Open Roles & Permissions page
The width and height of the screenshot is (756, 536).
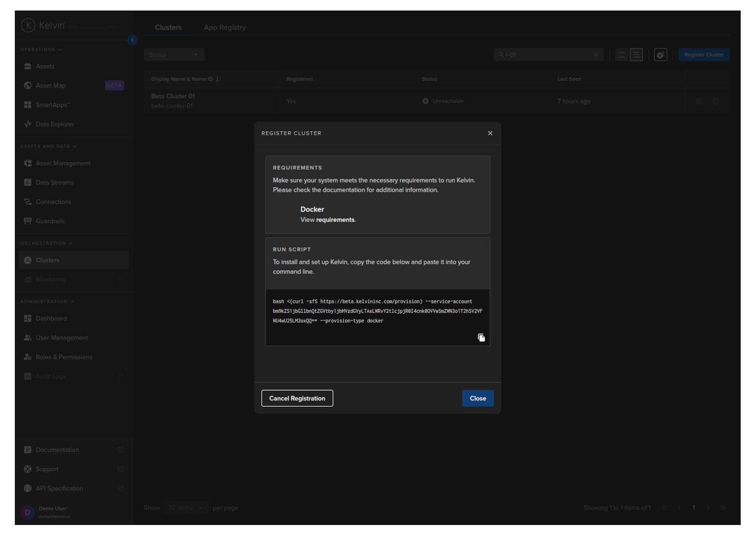(x=64, y=357)
